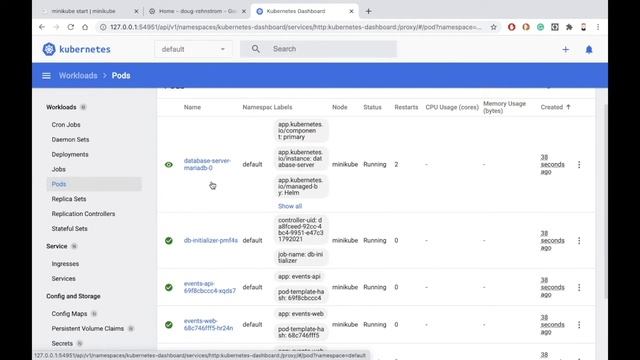Click green check status of events-api pod

(169, 287)
